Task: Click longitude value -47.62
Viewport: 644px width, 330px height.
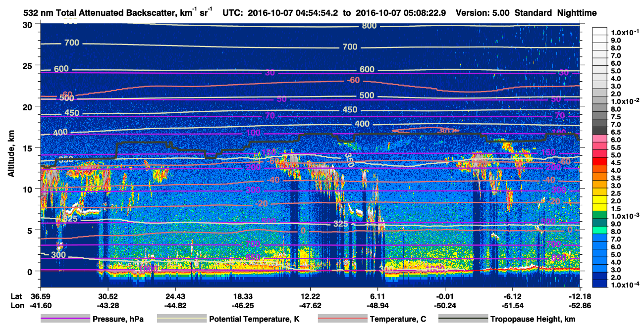Action: (310, 305)
